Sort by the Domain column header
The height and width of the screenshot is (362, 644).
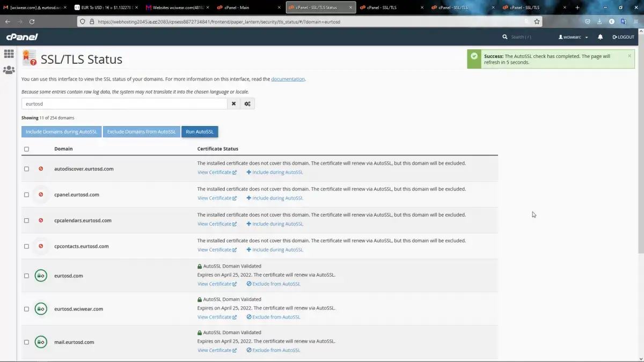point(63,149)
